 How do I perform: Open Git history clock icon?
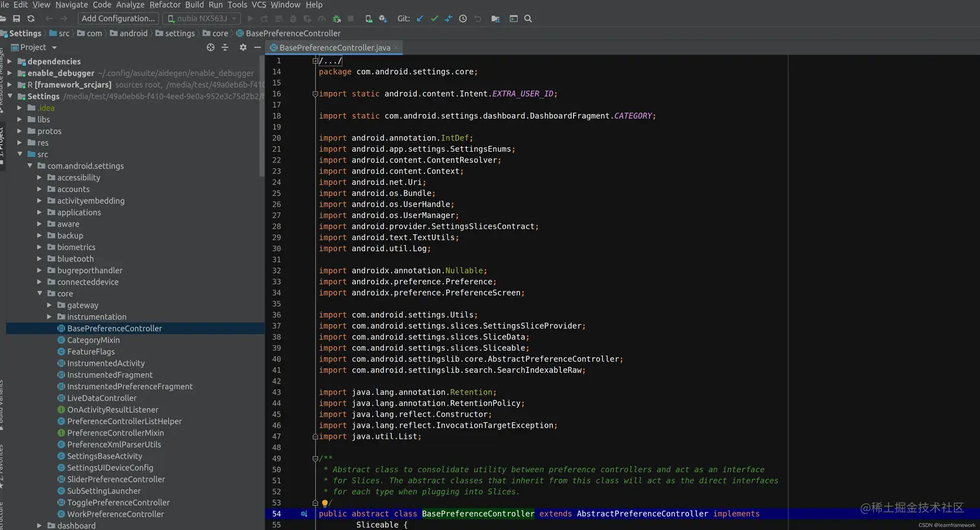click(463, 19)
